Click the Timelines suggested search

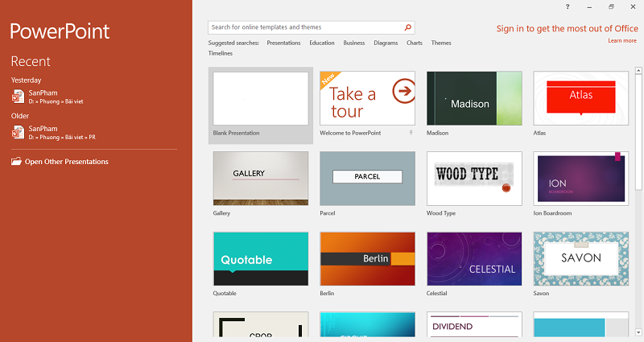click(x=221, y=53)
